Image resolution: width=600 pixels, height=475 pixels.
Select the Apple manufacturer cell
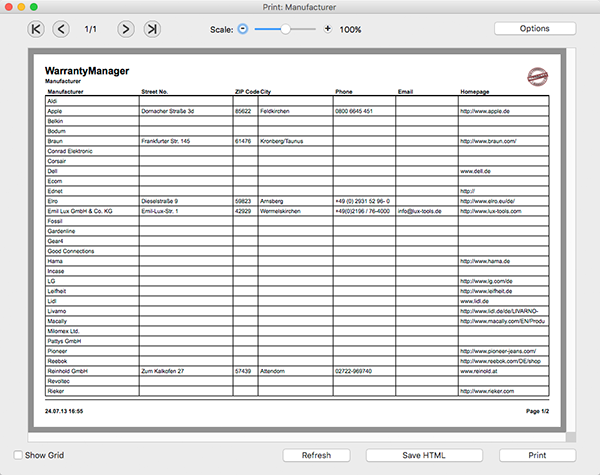(x=92, y=111)
